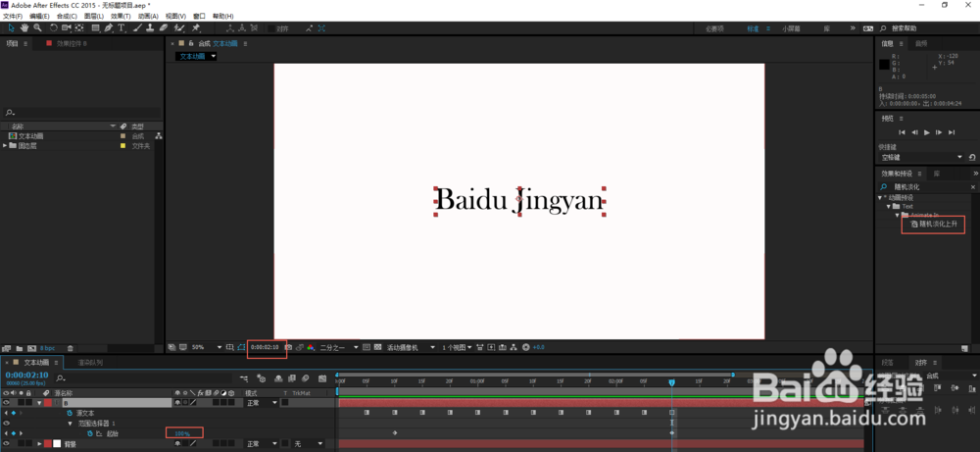Viewport: 980px width, 452px height.
Task: Select the Pen tool
Action: [109, 28]
